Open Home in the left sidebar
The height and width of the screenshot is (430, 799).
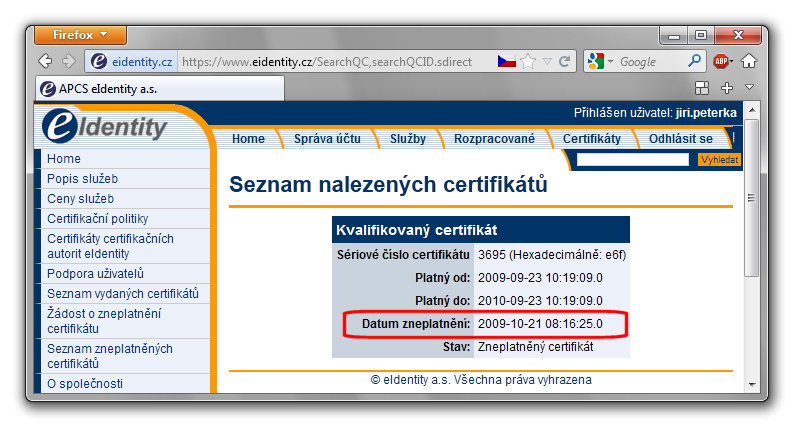pyautogui.click(x=64, y=158)
